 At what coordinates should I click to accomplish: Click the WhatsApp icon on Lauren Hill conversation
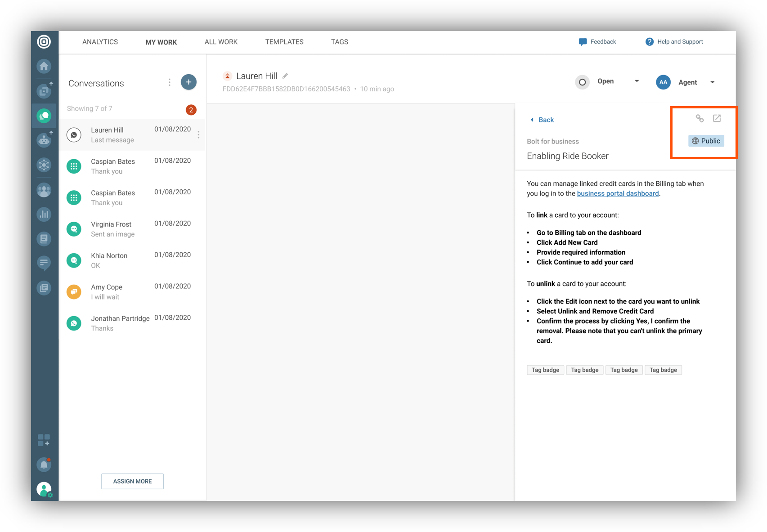coord(74,134)
